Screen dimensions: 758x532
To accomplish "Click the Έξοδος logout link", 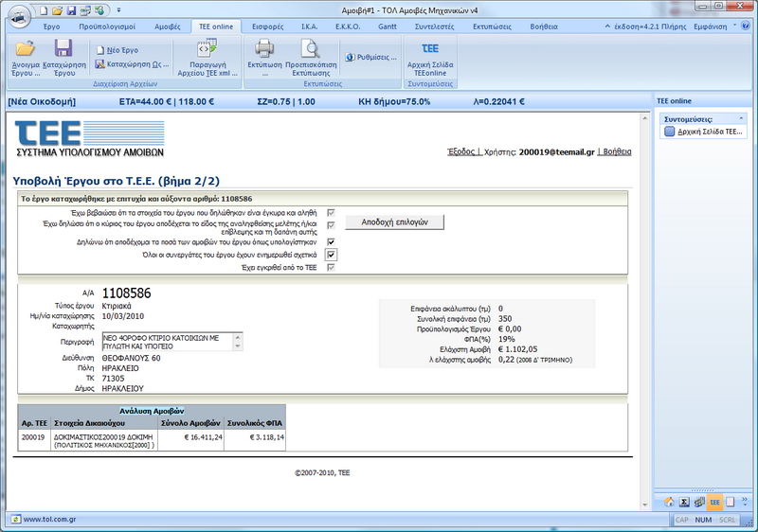I will 460,151.
